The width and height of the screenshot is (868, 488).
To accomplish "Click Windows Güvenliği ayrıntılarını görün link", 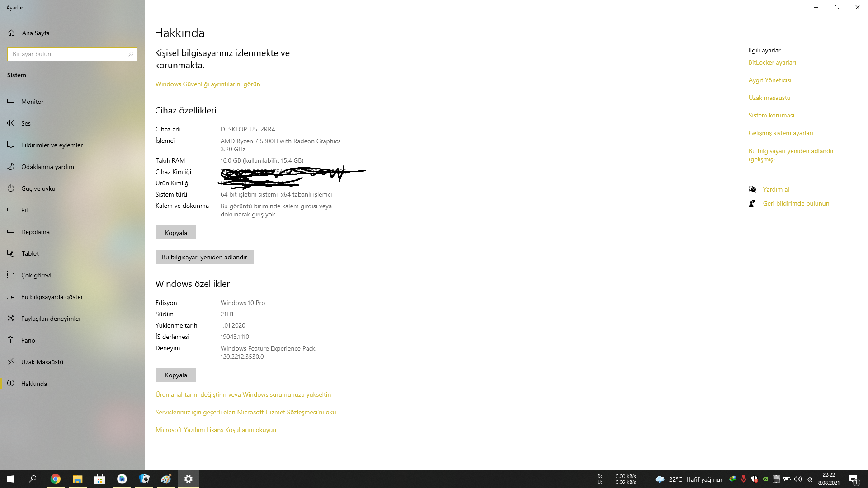I will coord(208,84).
